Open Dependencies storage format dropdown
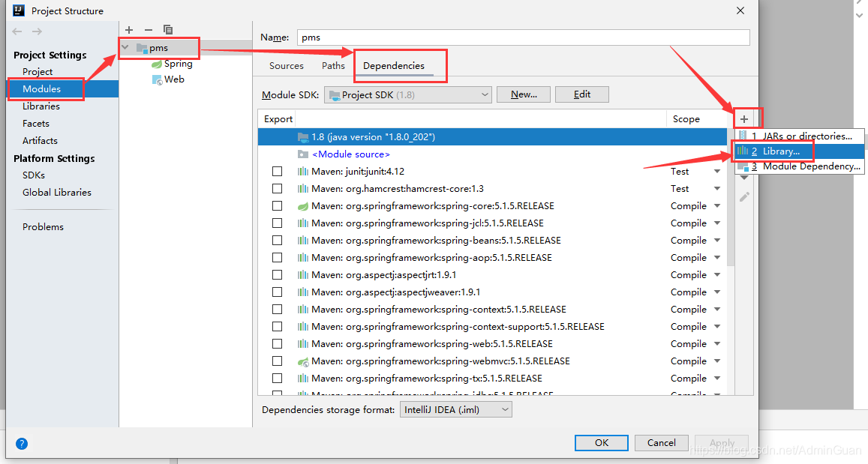Screen dimensions: 868x464 [x=455, y=410]
